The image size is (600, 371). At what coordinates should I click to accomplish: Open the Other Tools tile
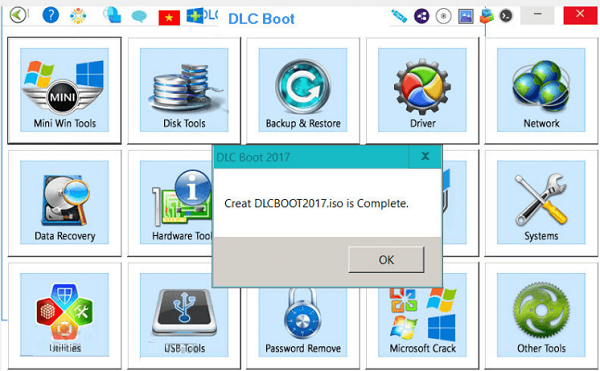pos(541,315)
